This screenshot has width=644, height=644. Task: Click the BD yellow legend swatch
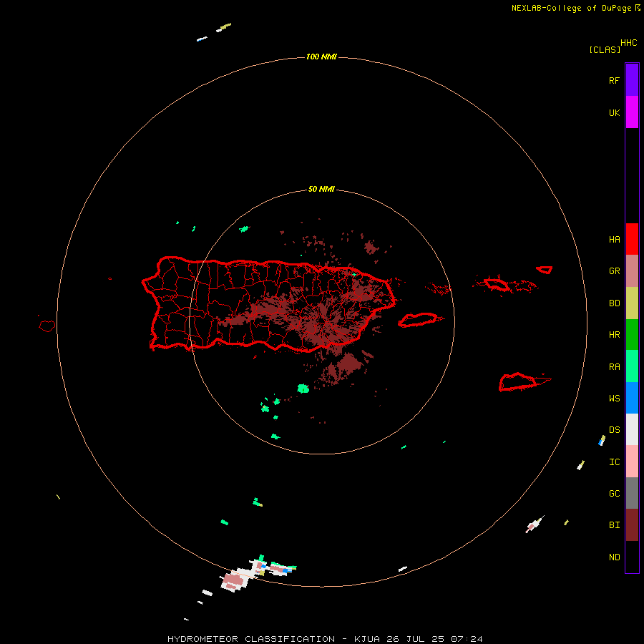point(632,303)
